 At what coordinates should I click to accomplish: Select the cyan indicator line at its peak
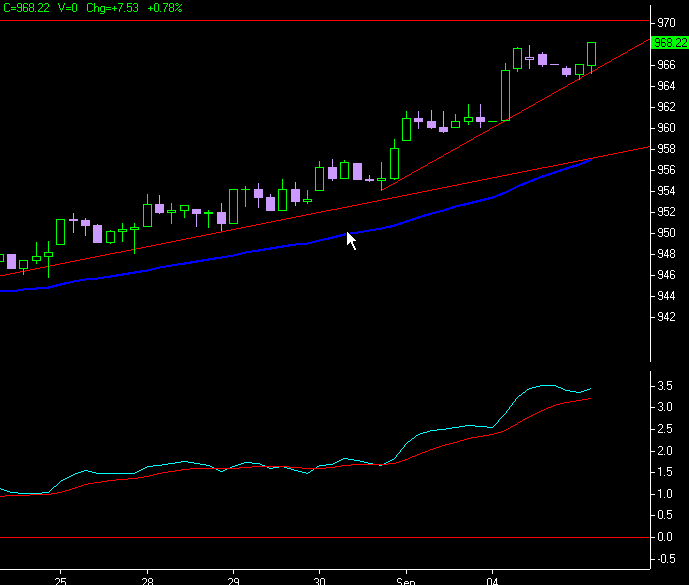coord(547,385)
